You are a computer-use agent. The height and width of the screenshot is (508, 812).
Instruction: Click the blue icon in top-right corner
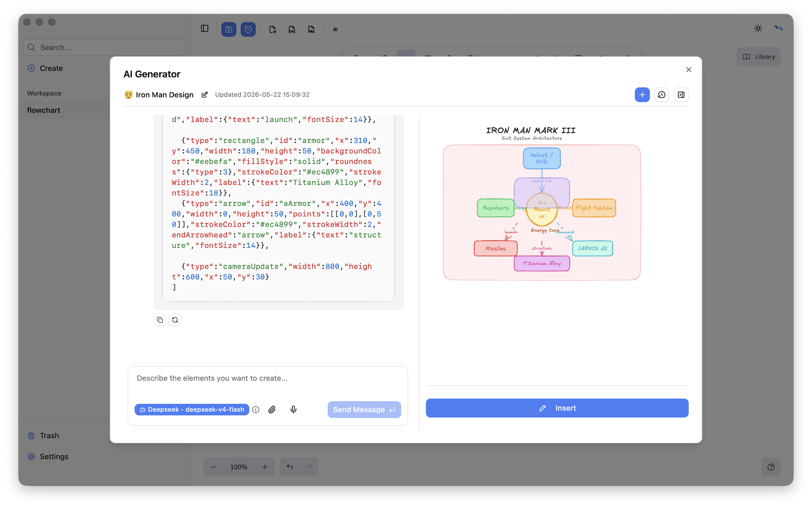point(779,28)
